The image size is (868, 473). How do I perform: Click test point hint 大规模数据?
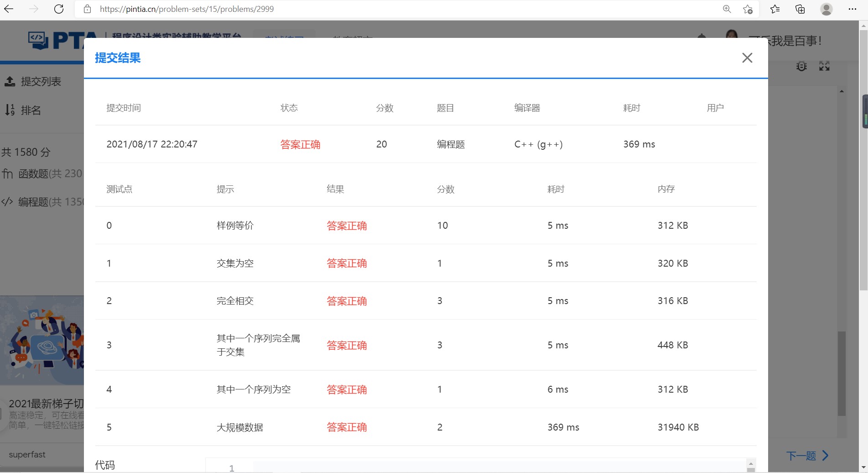point(239,427)
